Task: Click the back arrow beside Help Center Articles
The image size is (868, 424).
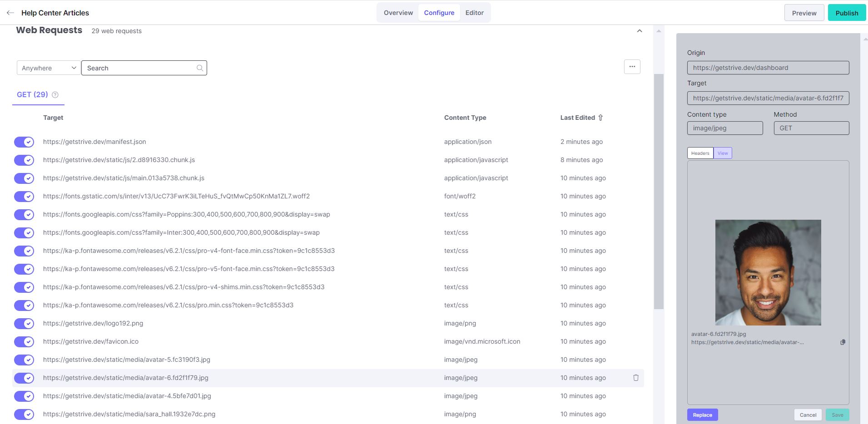Action: click(10, 13)
